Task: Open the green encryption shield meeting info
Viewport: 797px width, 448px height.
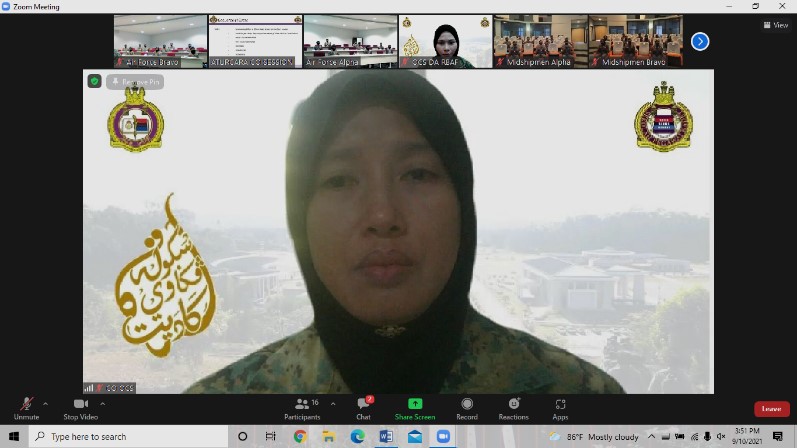Action: point(95,81)
